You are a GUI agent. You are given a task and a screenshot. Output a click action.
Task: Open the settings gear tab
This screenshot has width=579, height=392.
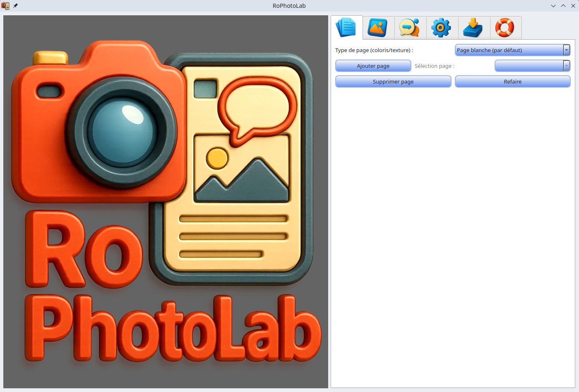click(x=442, y=28)
